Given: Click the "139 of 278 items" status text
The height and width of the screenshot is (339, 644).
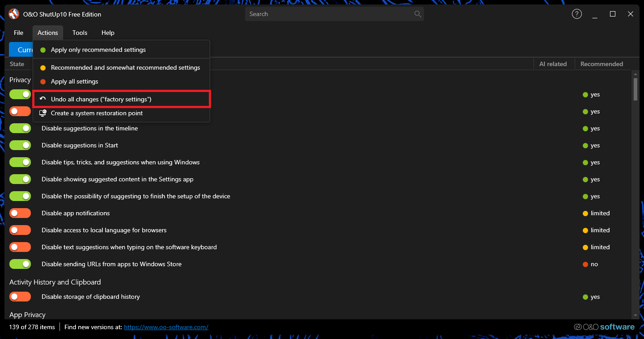Looking at the screenshot, I should point(32,327).
